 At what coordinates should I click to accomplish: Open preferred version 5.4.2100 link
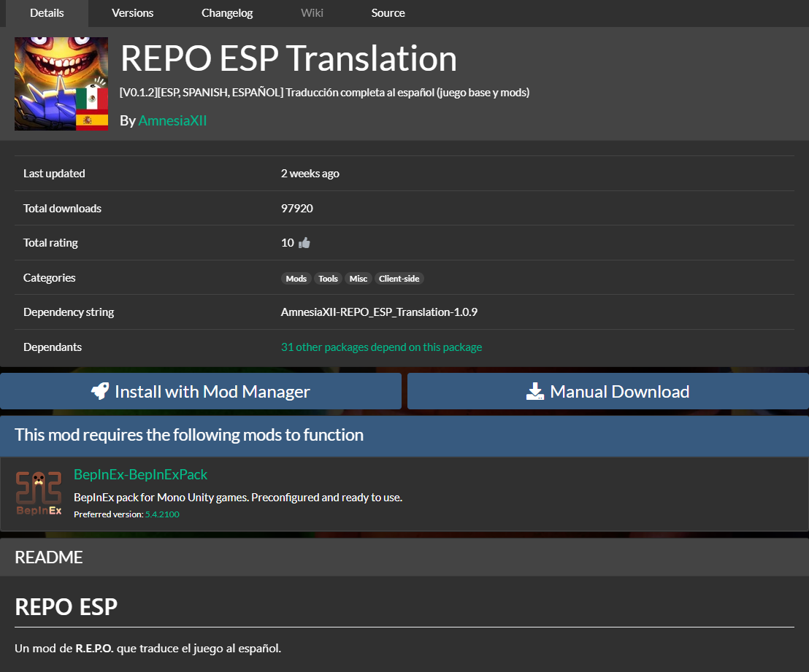point(162,514)
